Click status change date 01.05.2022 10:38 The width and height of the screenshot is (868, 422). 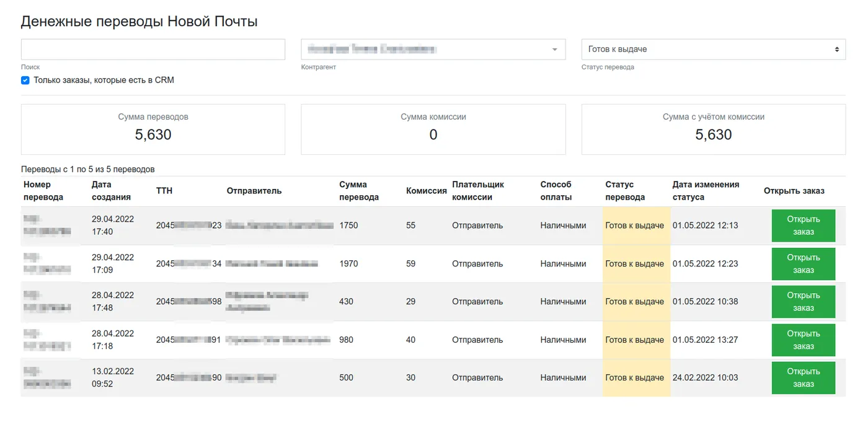click(706, 302)
